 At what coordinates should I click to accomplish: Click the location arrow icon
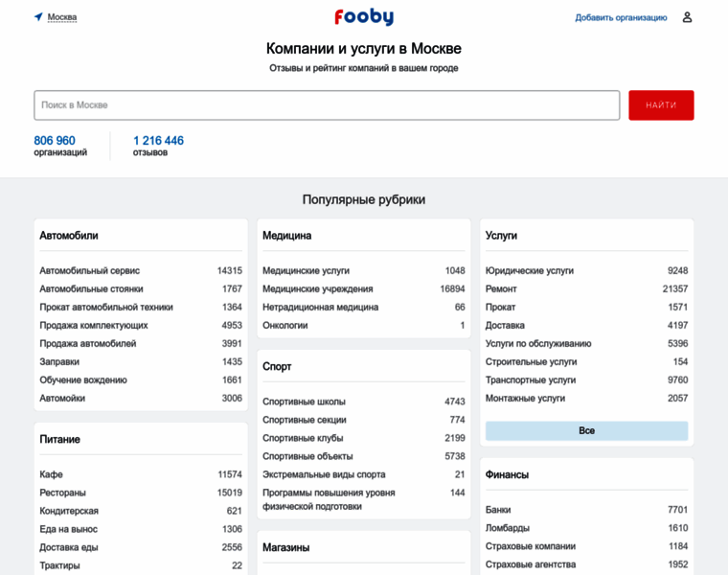click(x=38, y=17)
